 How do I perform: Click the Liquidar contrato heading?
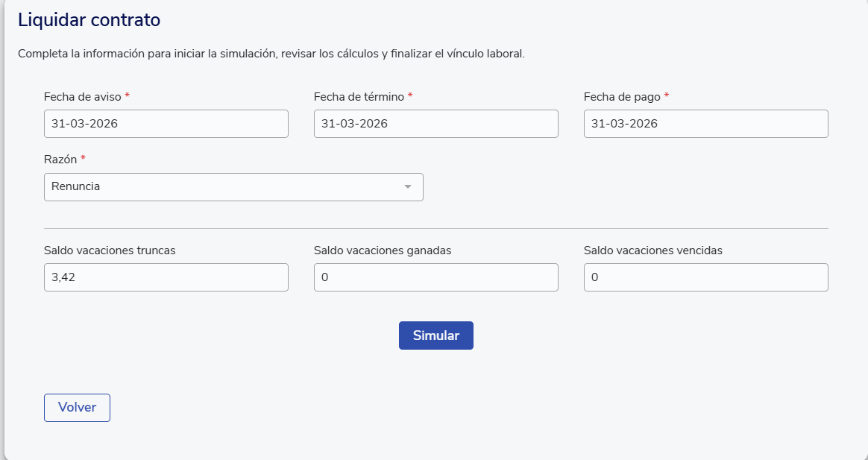click(x=89, y=20)
